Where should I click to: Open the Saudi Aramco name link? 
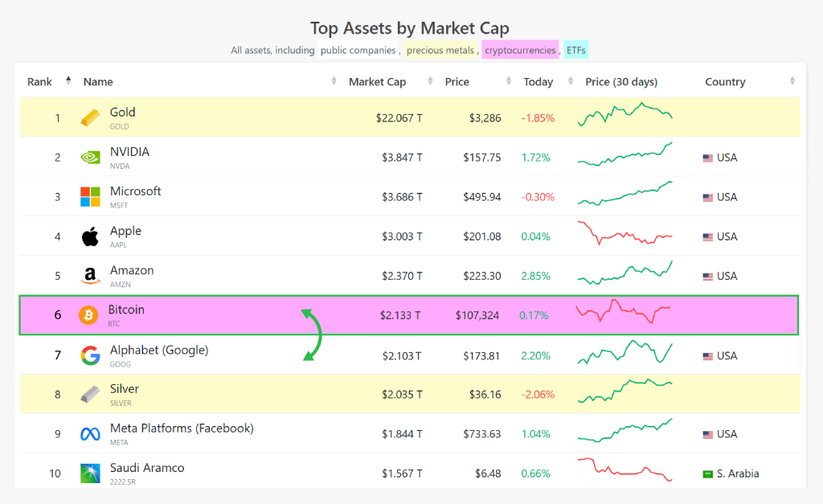pyautogui.click(x=147, y=468)
